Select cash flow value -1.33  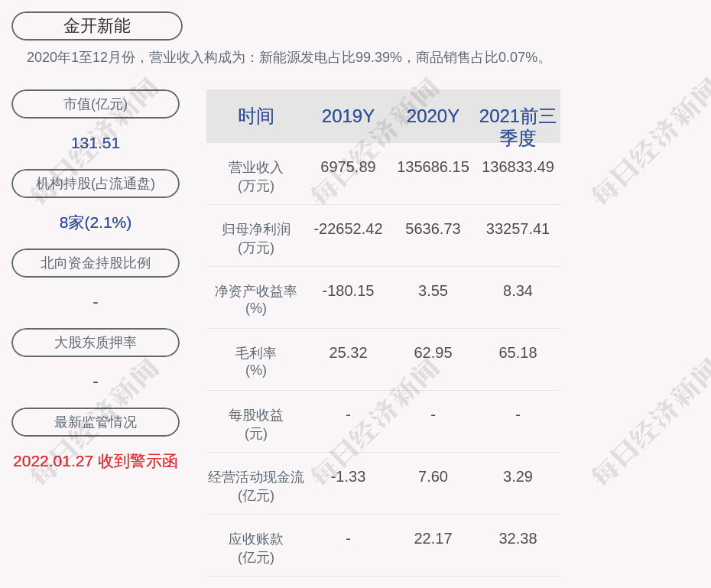(x=349, y=476)
